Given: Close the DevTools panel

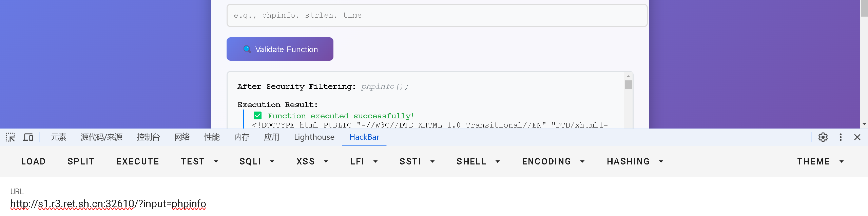Looking at the screenshot, I should coord(857,137).
